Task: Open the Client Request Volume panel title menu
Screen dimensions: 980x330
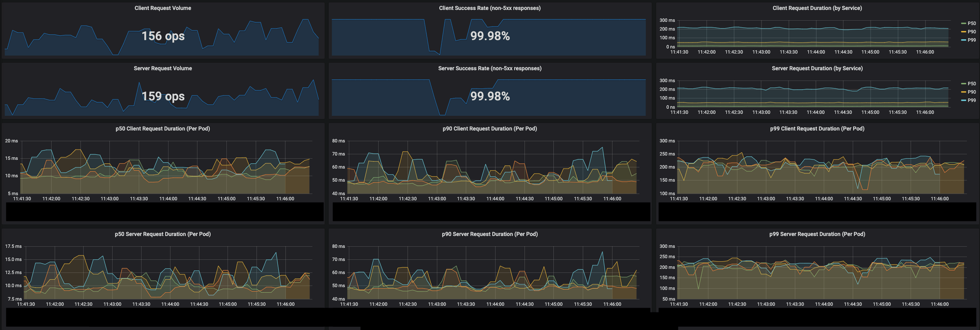Action: click(163, 8)
